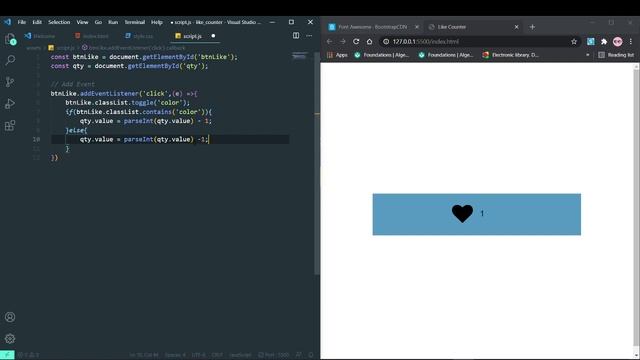Change indentation via Spaces: 4 status item
Image resolution: width=640 pixels, height=360 pixels.
click(175, 355)
